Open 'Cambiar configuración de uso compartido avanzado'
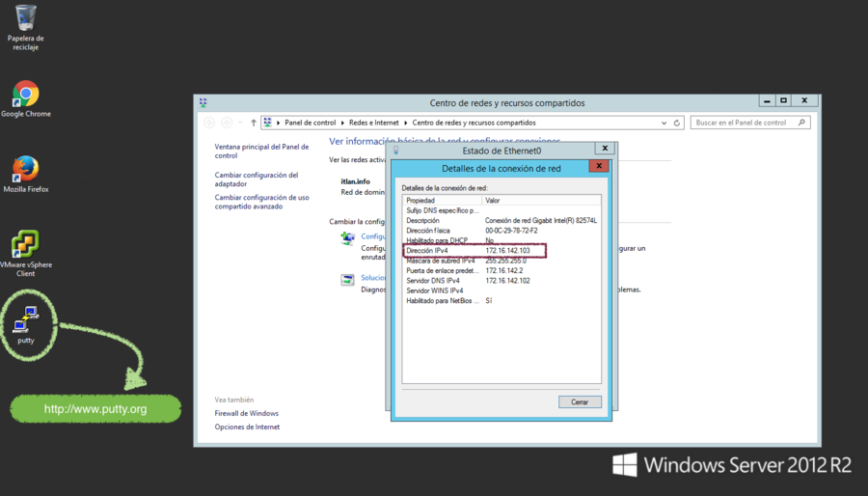Screen dimensions: 868x496 pyautogui.click(x=261, y=202)
